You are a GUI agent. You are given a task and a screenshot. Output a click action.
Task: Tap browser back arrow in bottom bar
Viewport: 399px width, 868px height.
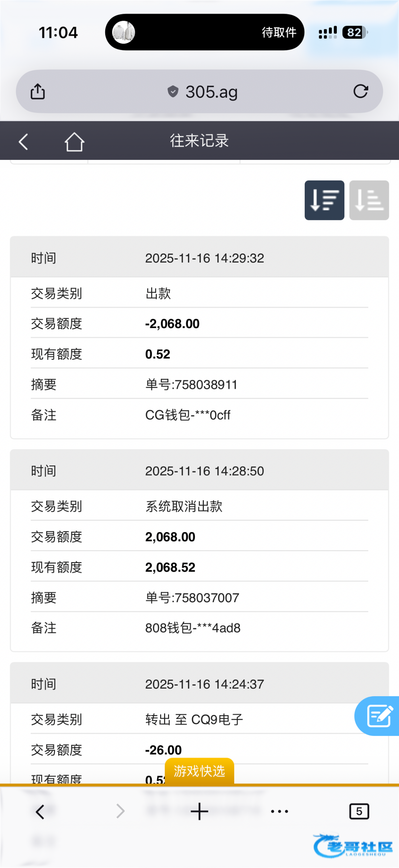40,812
